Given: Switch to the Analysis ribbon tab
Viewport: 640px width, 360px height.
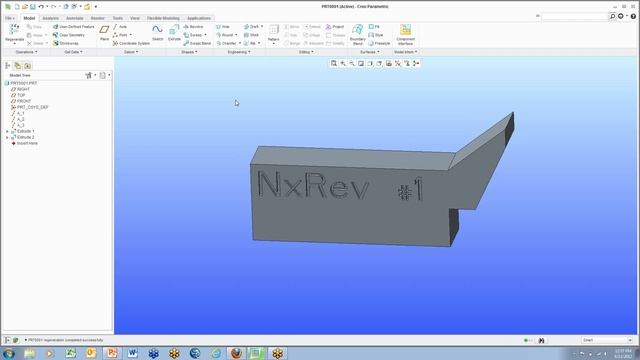Looking at the screenshot, I should 51,18.
